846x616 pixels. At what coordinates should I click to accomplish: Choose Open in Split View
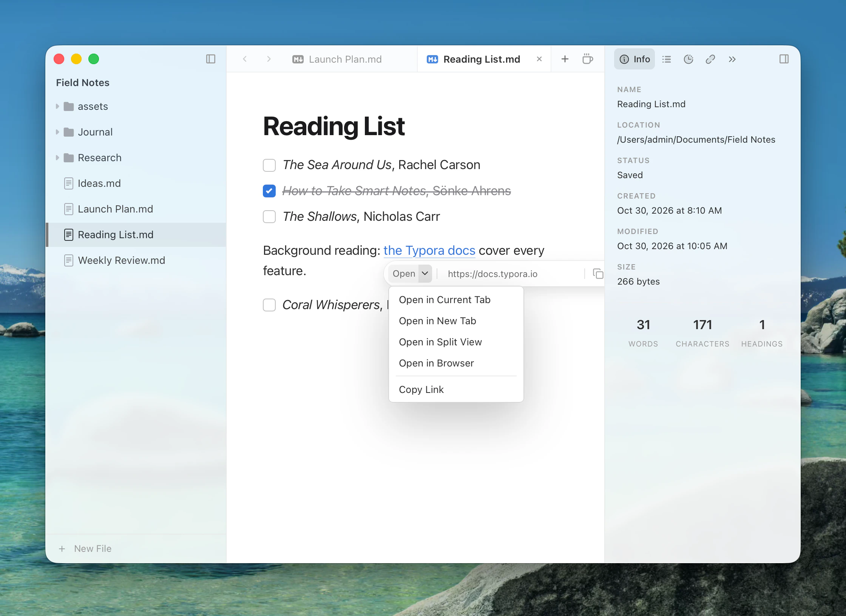click(456, 342)
